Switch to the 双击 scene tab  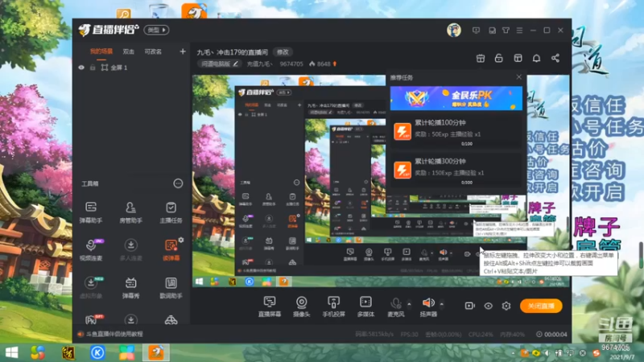click(x=129, y=51)
